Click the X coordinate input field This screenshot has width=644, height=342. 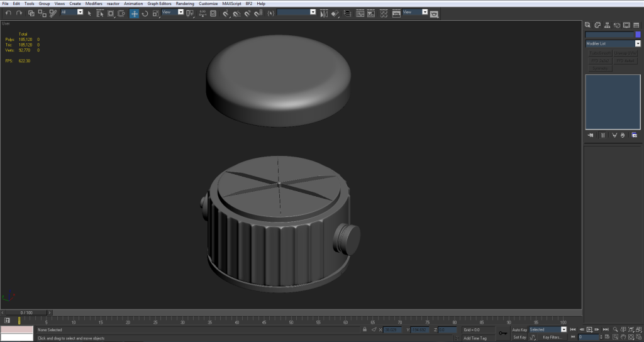tap(393, 329)
